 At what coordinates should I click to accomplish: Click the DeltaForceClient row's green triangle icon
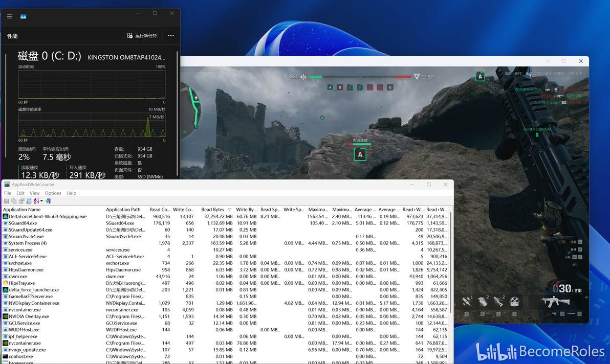6,216
